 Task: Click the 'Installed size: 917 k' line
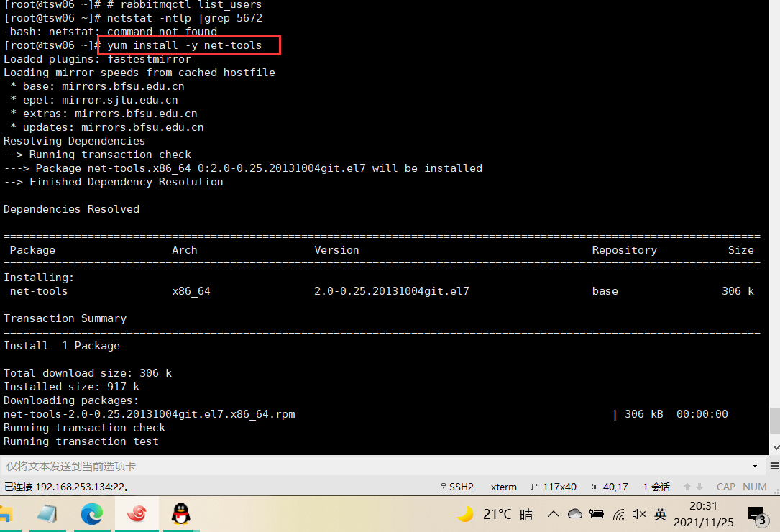pos(71,387)
